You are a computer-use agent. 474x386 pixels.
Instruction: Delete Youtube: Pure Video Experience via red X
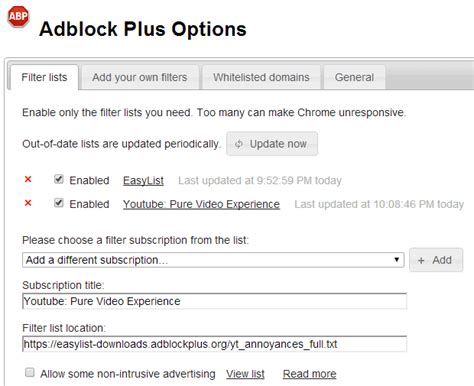[28, 203]
